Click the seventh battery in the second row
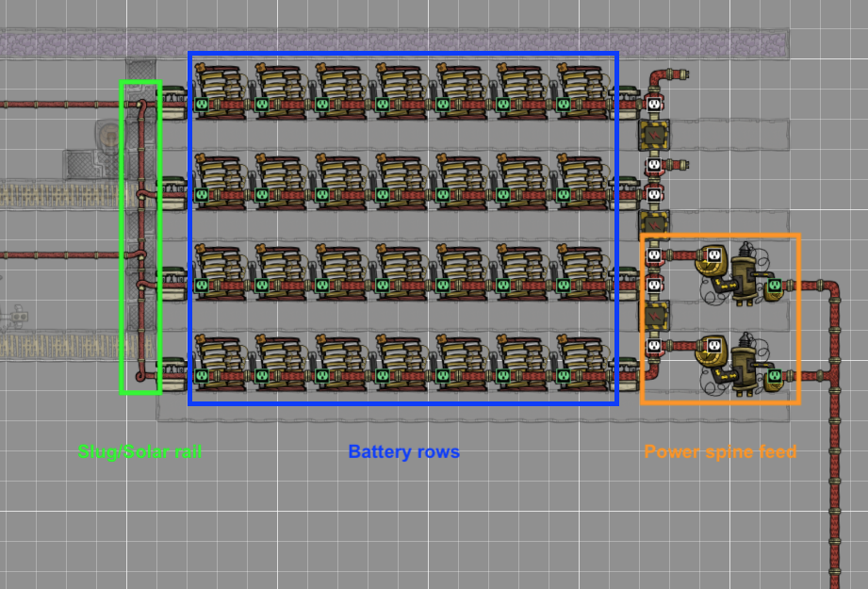Screen dimensions: 868x589 [582, 182]
